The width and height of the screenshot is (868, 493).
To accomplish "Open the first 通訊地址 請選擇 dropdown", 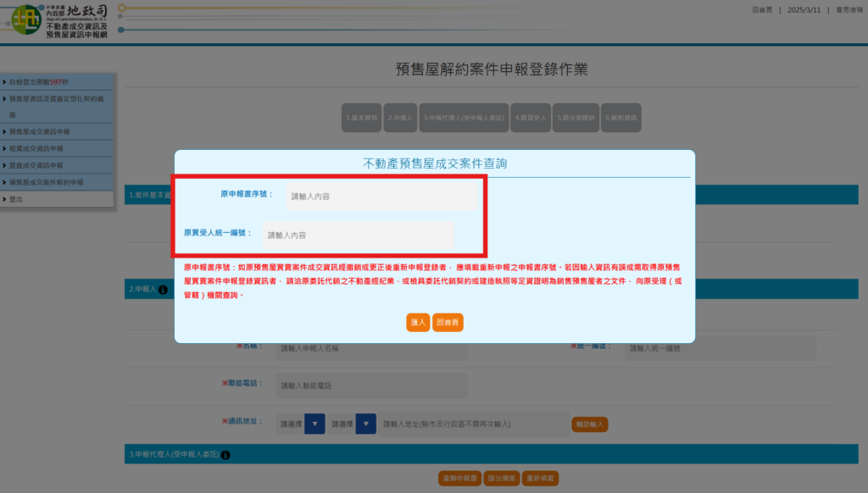I will tap(301, 424).
